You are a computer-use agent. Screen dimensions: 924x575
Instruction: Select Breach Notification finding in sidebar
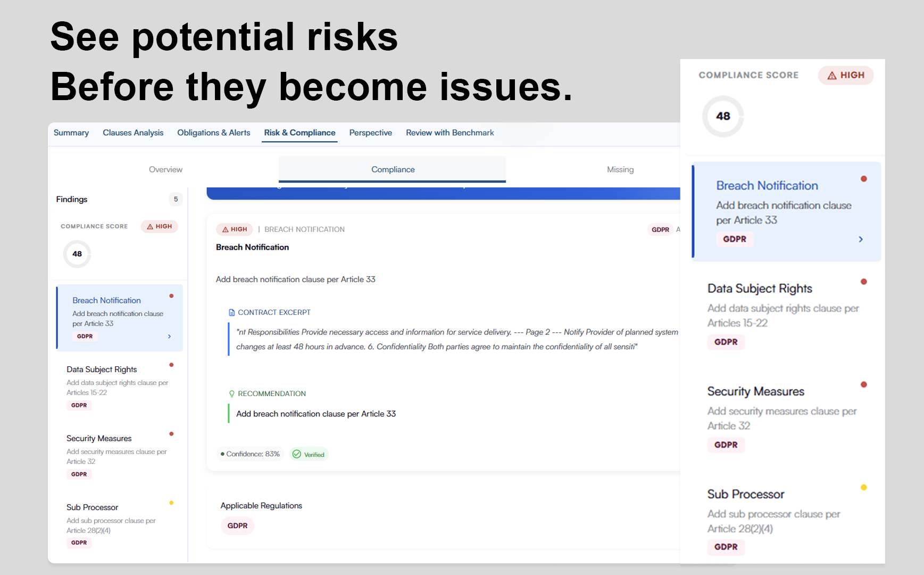(120, 318)
